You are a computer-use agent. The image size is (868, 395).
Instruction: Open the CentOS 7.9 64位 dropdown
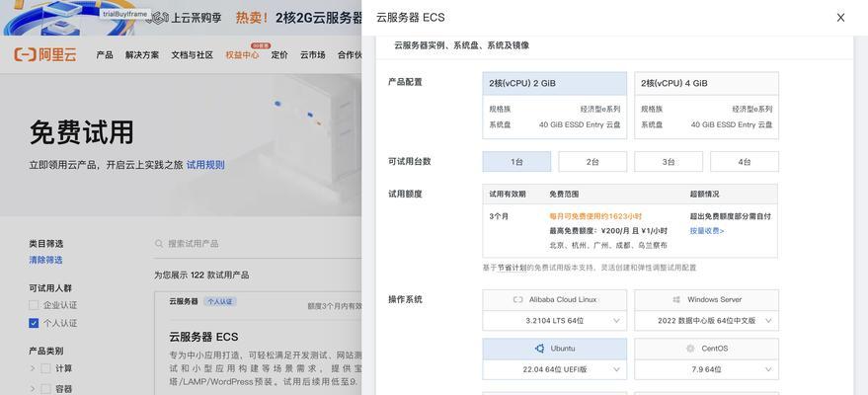[x=706, y=369]
